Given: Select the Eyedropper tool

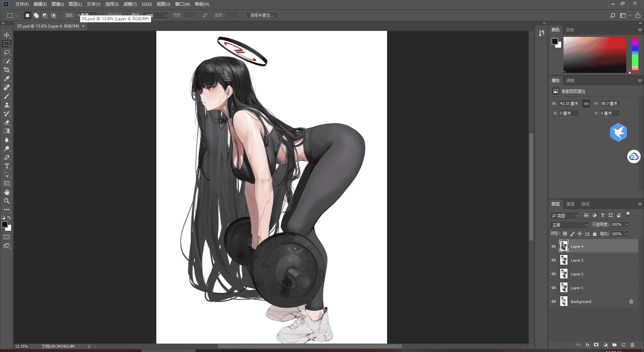Looking at the screenshot, I should [x=7, y=79].
